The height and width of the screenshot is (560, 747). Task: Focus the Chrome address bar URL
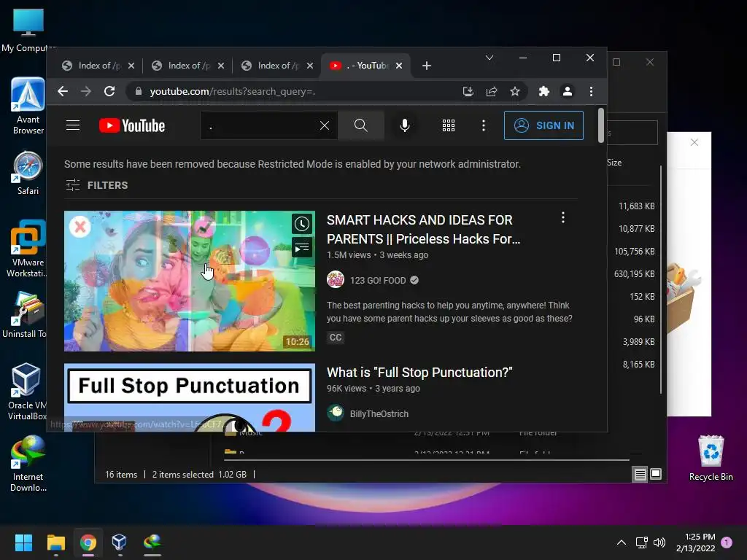click(x=233, y=91)
